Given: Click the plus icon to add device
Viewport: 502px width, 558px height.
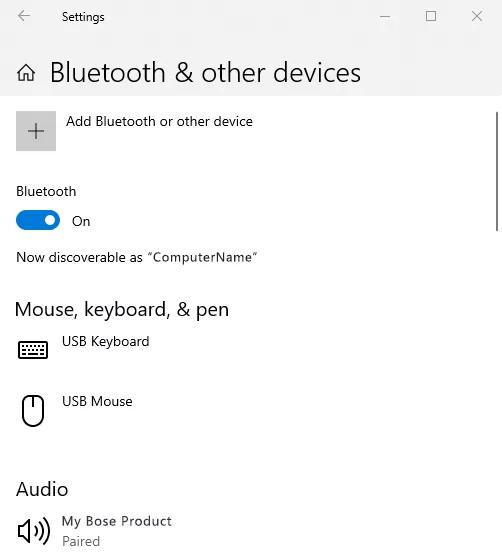Looking at the screenshot, I should coord(36,131).
